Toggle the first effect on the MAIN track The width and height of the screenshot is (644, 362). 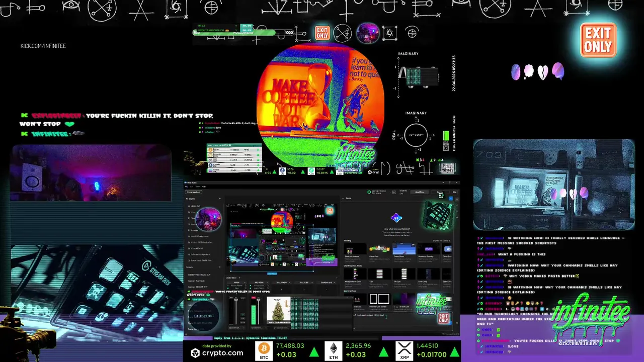click(228, 286)
